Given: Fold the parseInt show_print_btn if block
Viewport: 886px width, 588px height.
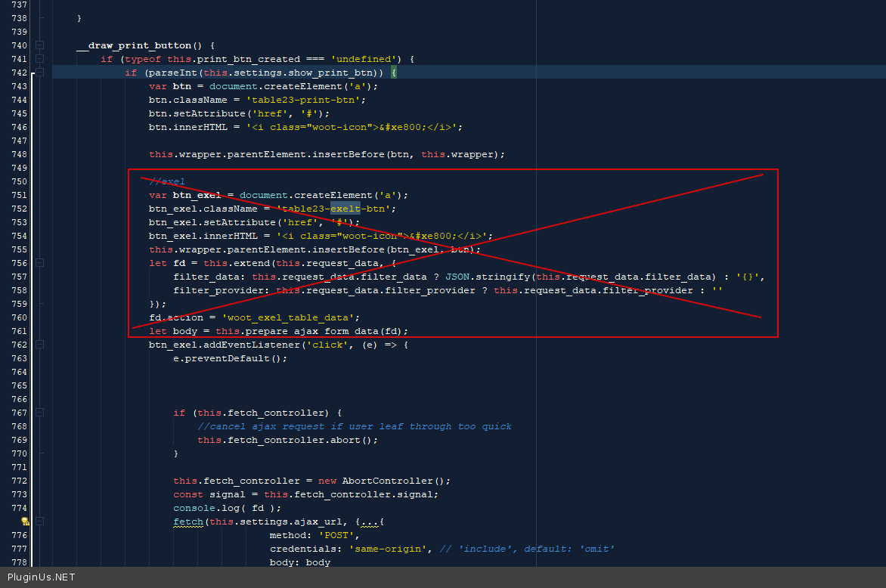Looking at the screenshot, I should tap(39, 73).
